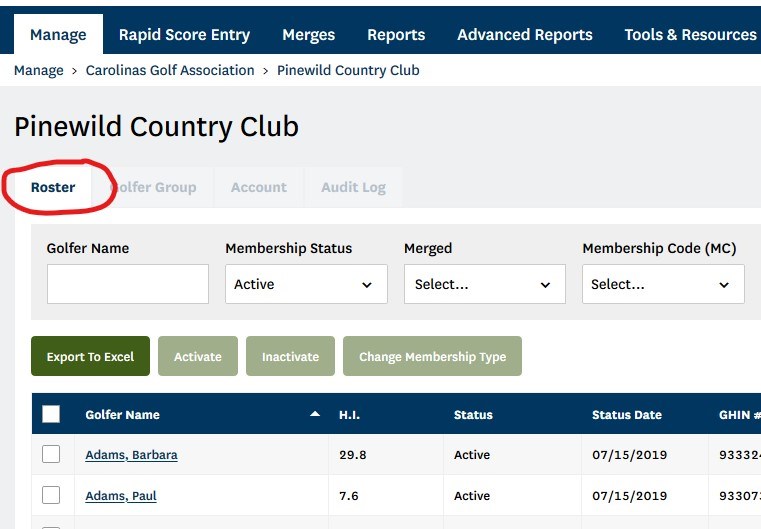Open Membership Code (MC) dropdown
The width and height of the screenshot is (761, 529).
(663, 284)
